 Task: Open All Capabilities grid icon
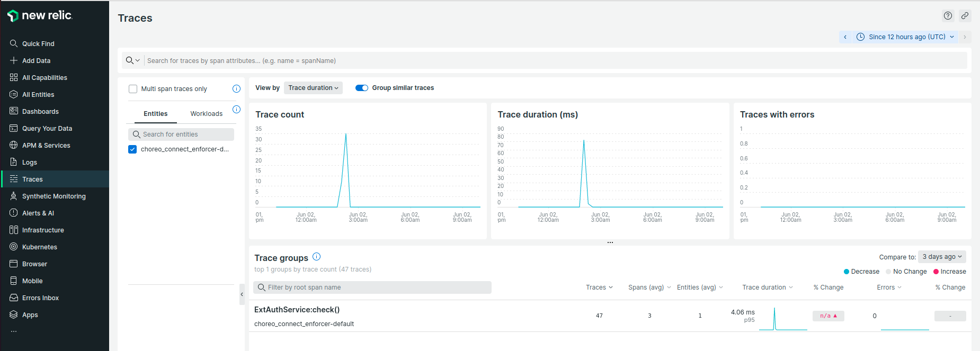[14, 77]
